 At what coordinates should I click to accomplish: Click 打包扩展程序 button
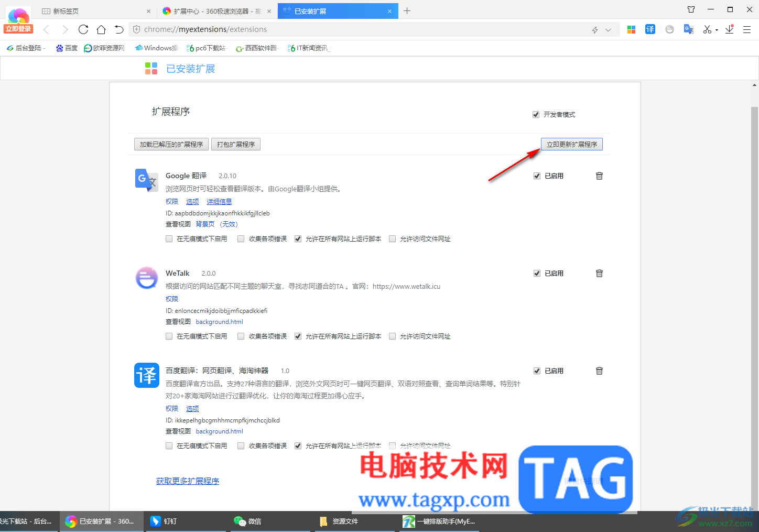[236, 145]
